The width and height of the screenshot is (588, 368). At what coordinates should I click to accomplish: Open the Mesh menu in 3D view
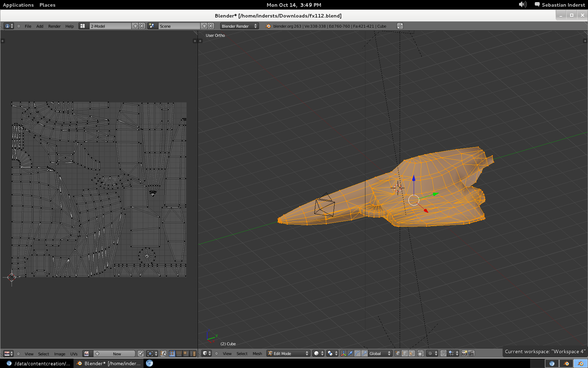tap(257, 354)
